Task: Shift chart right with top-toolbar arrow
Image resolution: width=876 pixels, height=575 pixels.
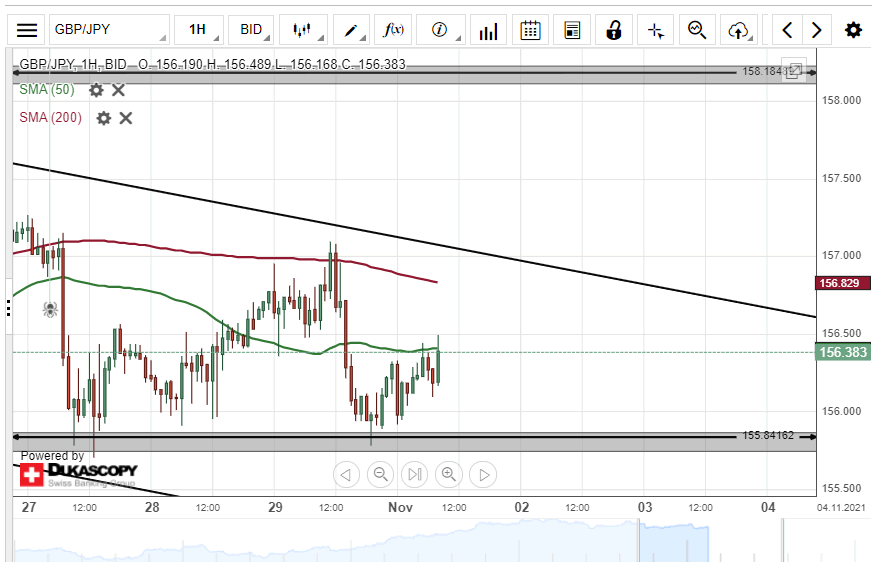Action: (817, 30)
